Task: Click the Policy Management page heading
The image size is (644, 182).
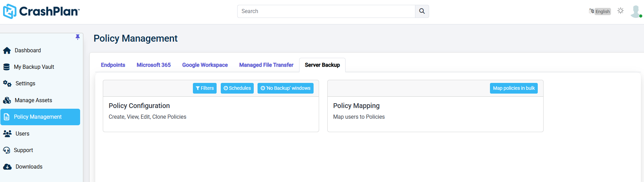Action: click(x=135, y=39)
